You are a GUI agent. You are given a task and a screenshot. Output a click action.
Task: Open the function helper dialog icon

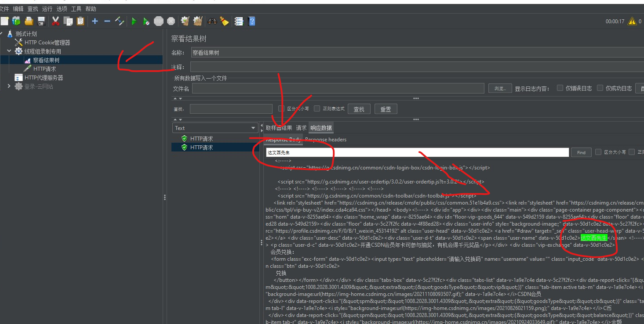239,21
